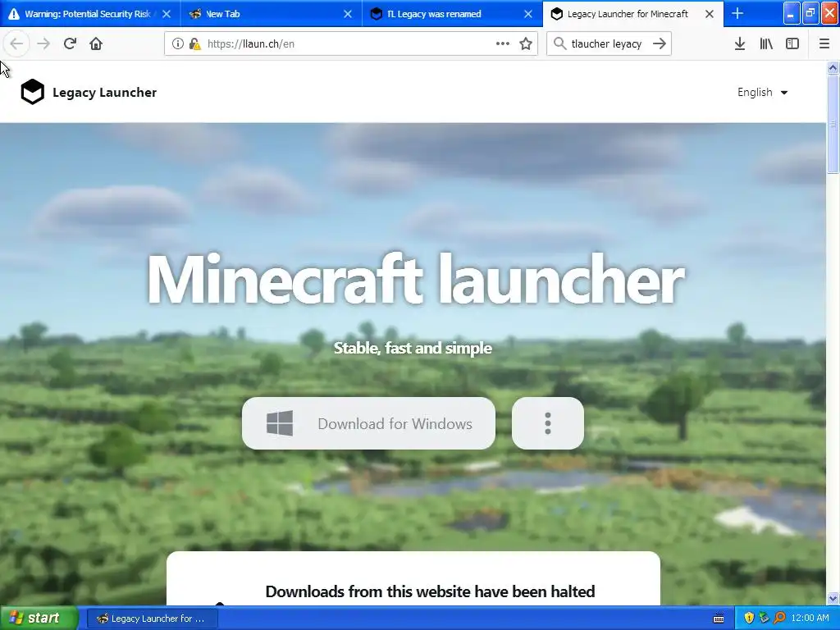This screenshot has height=630, width=840.
Task: Toggle the sidebar view
Action: [792, 44]
